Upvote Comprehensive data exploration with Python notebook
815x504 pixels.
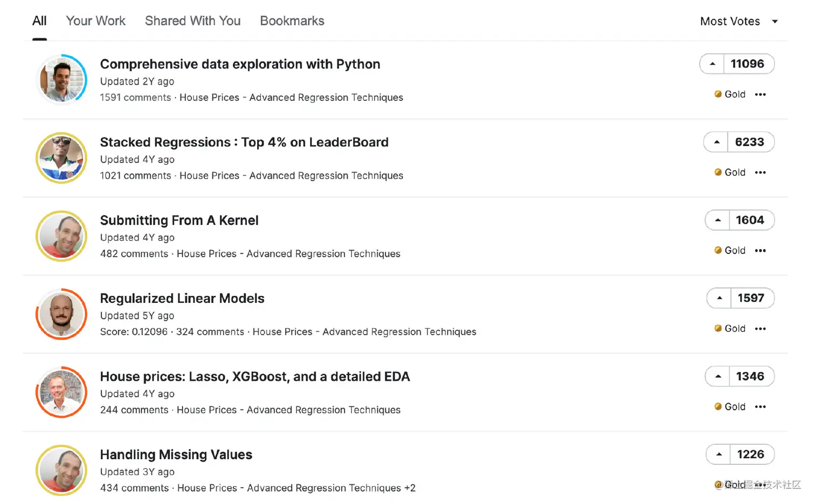[712, 64]
